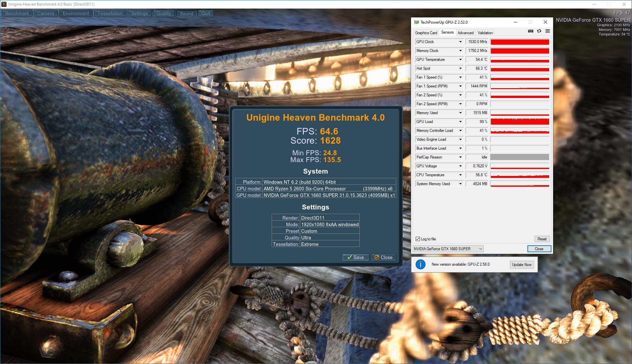Click the GPU Voltage 0.7620 V value
The image size is (632, 364).
pos(477,166)
